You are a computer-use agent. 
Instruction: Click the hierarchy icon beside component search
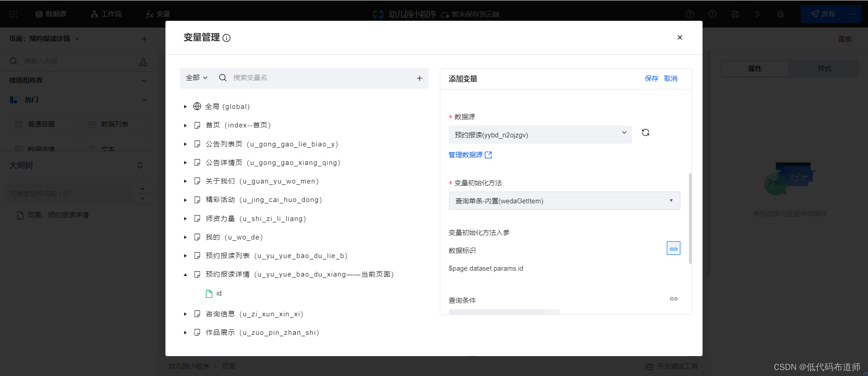[x=143, y=62]
